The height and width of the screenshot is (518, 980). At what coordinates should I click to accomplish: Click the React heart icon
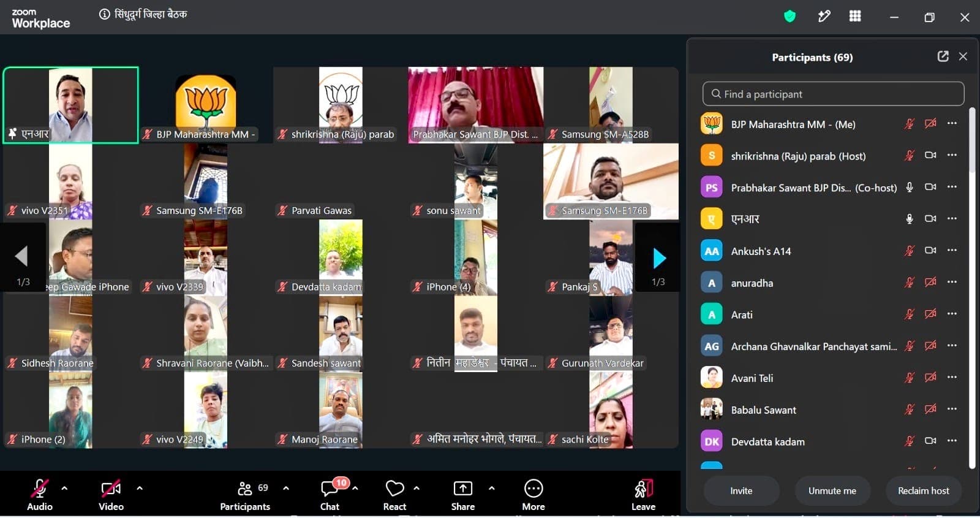(x=394, y=494)
